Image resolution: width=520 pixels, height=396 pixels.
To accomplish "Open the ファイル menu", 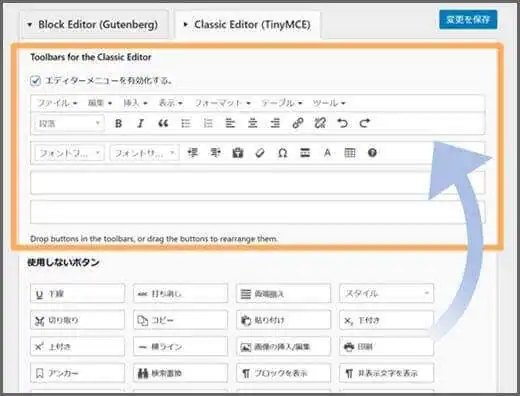I will coord(57,103).
